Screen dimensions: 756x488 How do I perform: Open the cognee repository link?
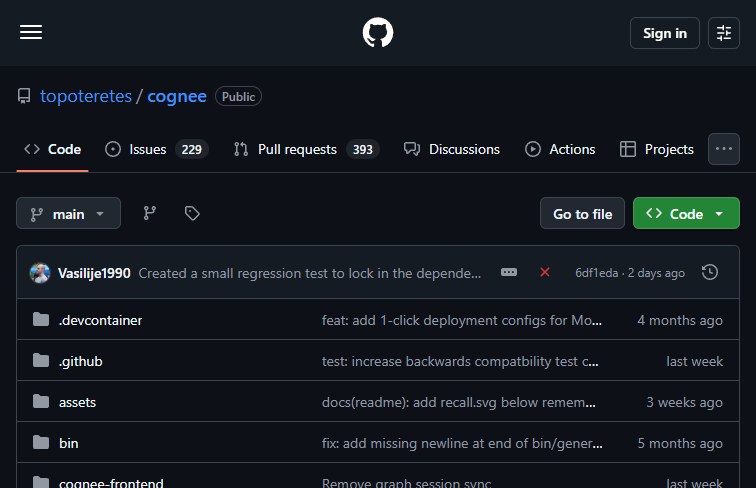tap(177, 96)
